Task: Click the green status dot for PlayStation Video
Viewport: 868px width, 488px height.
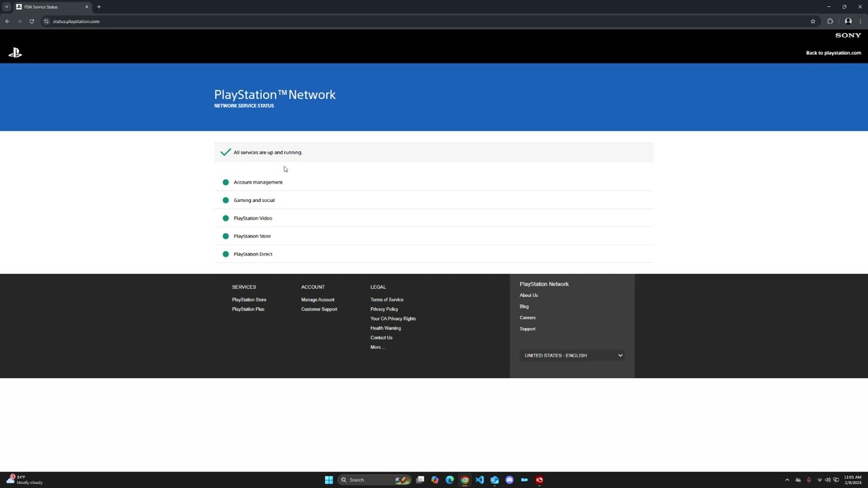Action: pos(226,218)
